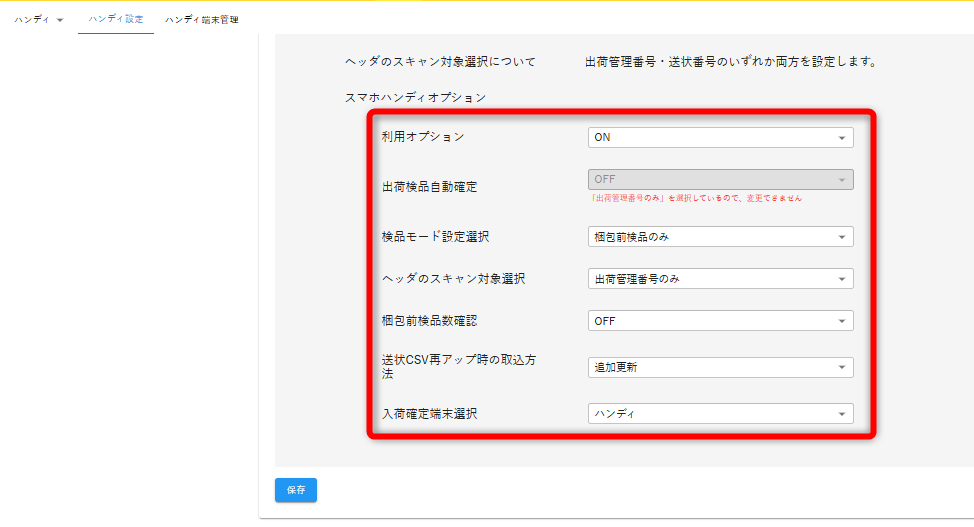The height and width of the screenshot is (527, 974).
Task: Open the ヘッダのスキャン対象選択 dropdown
Action: point(721,279)
